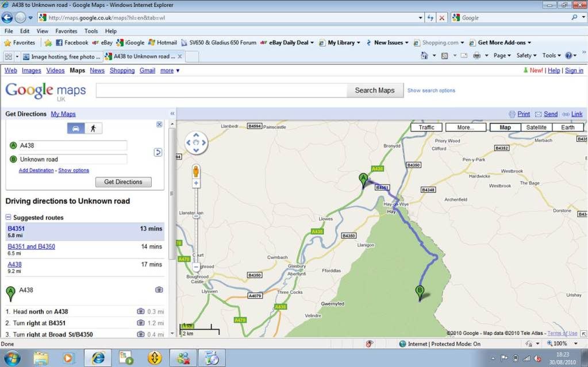Viewport: 588px width, 367px height.
Task: Click the Google Maps search input field
Action: pyautogui.click(x=222, y=90)
